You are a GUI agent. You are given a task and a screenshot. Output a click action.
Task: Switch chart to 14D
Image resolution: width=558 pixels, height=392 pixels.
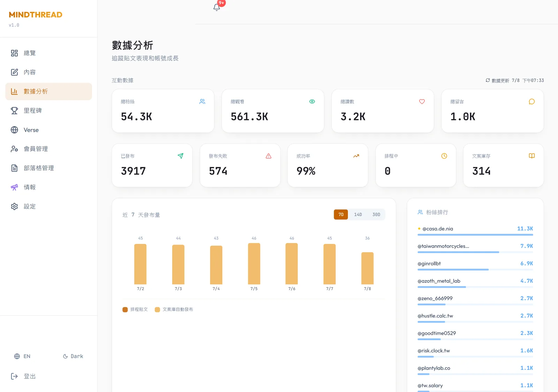click(x=358, y=214)
